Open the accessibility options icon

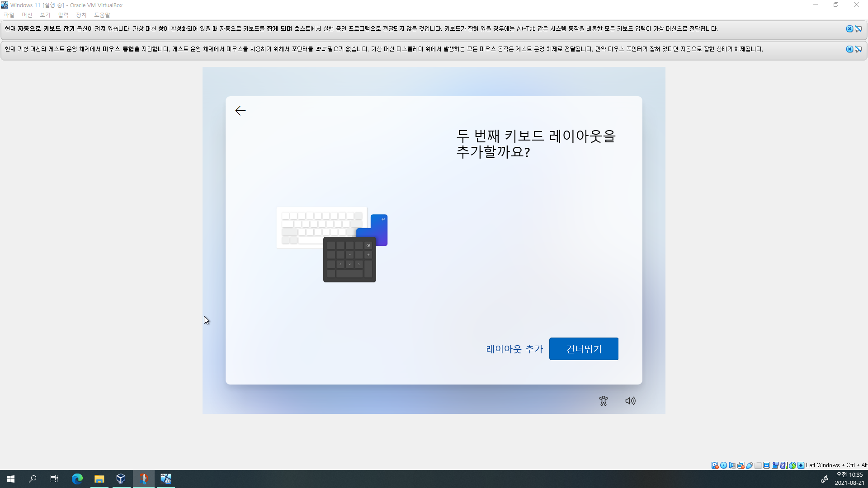point(603,401)
